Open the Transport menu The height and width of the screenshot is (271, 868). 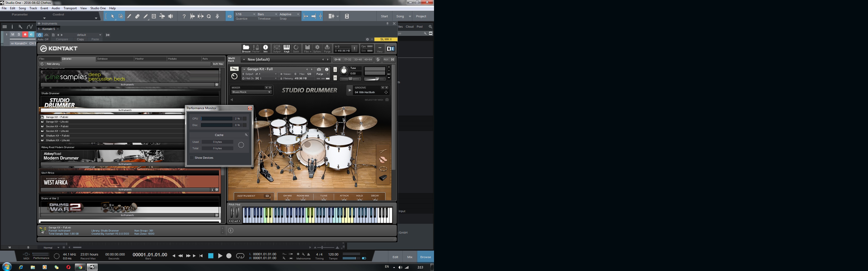click(70, 8)
